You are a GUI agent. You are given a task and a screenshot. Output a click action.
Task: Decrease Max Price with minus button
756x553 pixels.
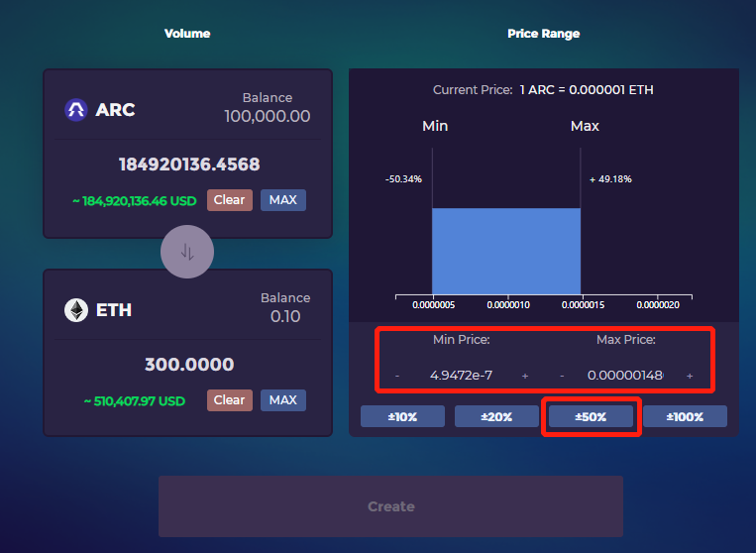tap(562, 376)
